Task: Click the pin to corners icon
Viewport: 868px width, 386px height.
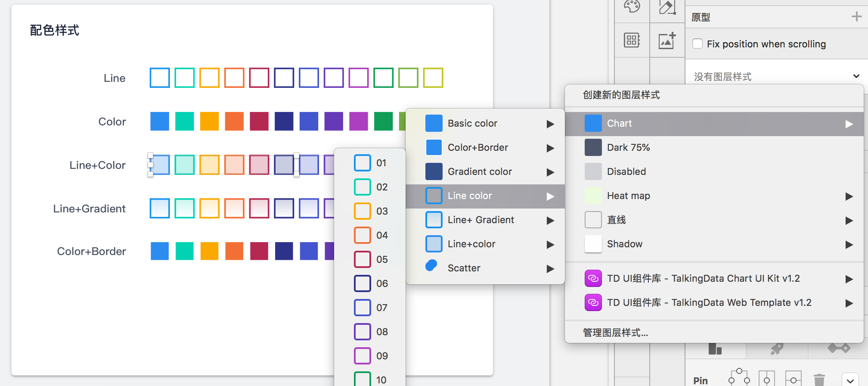Action: [x=739, y=377]
